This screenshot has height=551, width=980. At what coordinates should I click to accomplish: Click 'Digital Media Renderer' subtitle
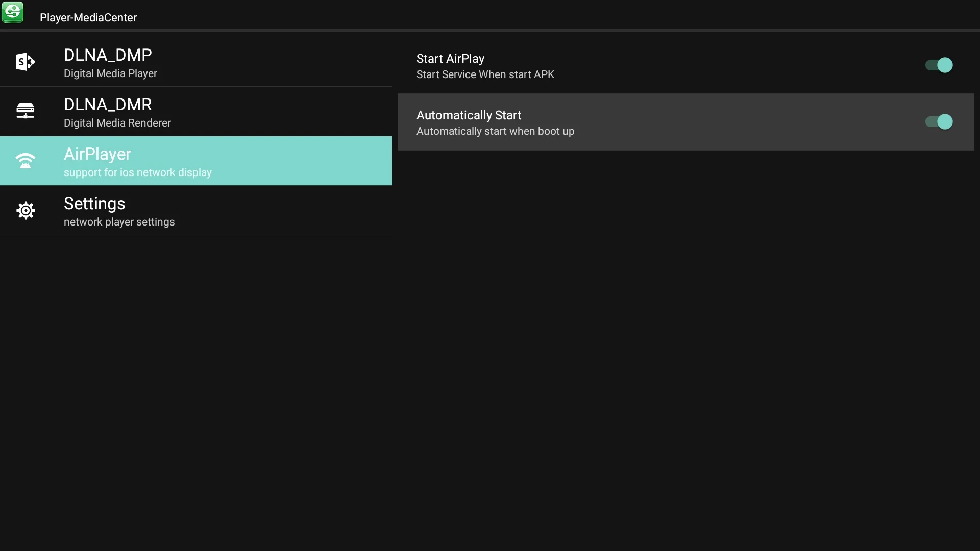pyautogui.click(x=117, y=123)
